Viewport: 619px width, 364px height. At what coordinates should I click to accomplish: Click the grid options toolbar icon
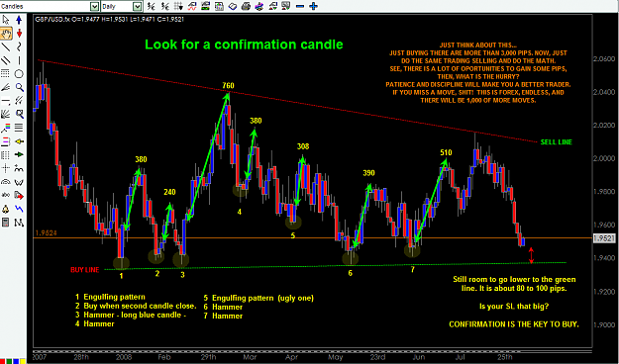(178, 6)
